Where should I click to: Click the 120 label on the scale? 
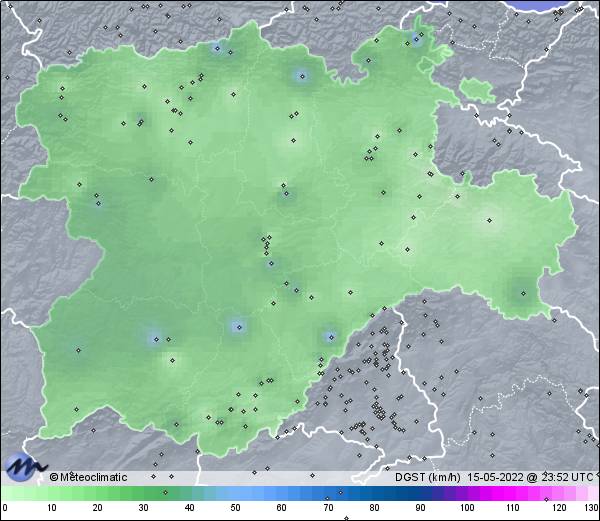pos(559,508)
